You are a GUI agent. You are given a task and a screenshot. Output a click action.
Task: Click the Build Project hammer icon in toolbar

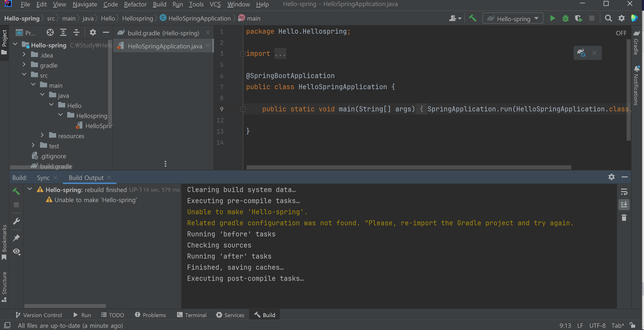[x=472, y=18]
